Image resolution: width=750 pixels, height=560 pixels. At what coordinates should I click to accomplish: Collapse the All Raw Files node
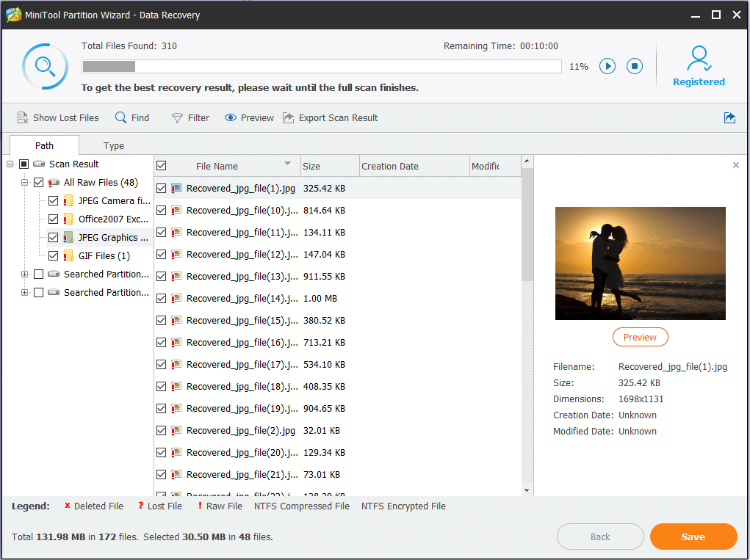pos(24,183)
